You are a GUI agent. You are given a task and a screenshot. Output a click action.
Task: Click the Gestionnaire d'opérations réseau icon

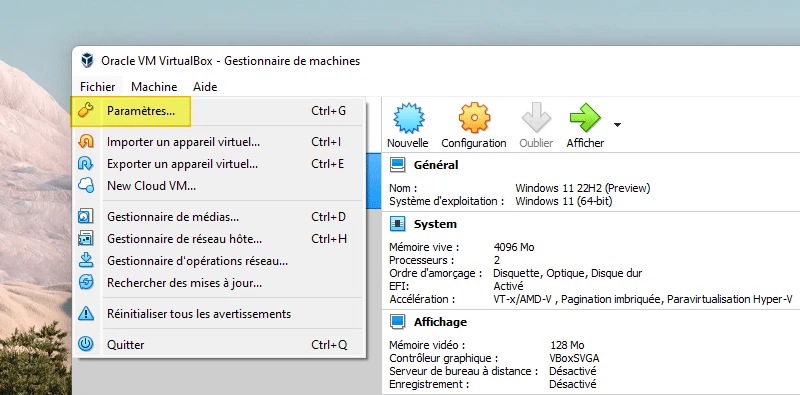click(x=86, y=260)
